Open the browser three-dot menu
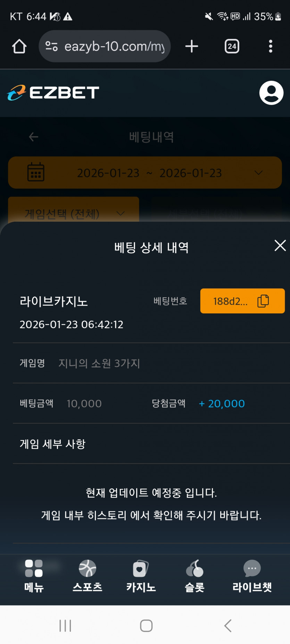The height and width of the screenshot is (644, 290). click(x=270, y=46)
